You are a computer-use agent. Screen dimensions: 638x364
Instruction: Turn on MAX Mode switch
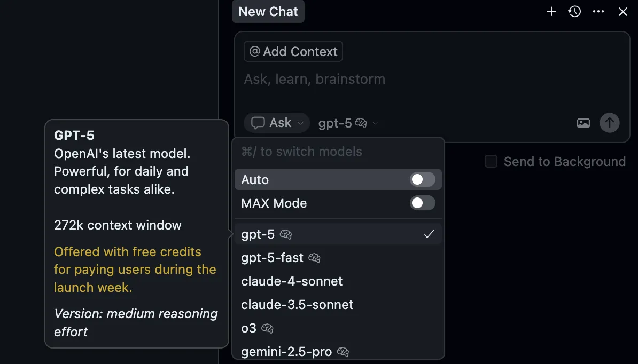point(422,203)
